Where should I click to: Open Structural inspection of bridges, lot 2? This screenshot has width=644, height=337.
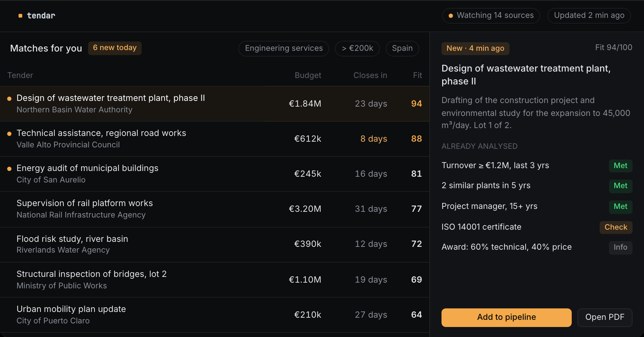point(215,280)
